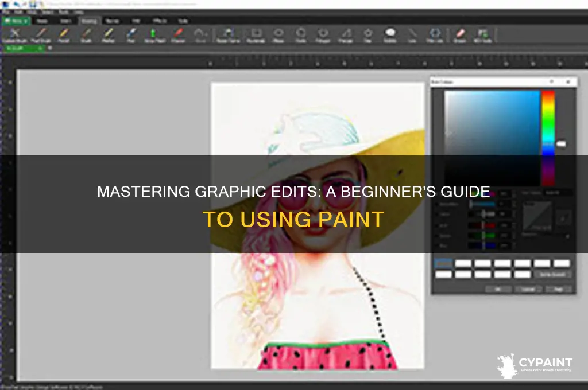Viewport: 588px width, 390px height.
Task: Open the Tools menu
Action: (x=63, y=12)
